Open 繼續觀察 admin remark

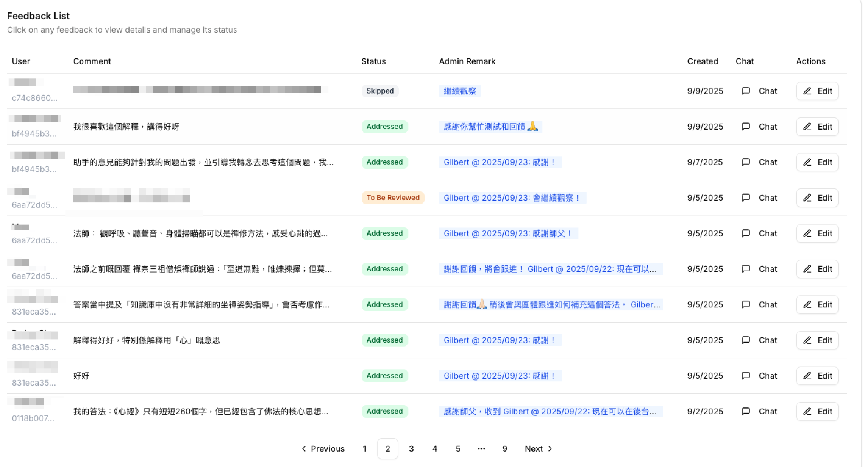tap(459, 91)
